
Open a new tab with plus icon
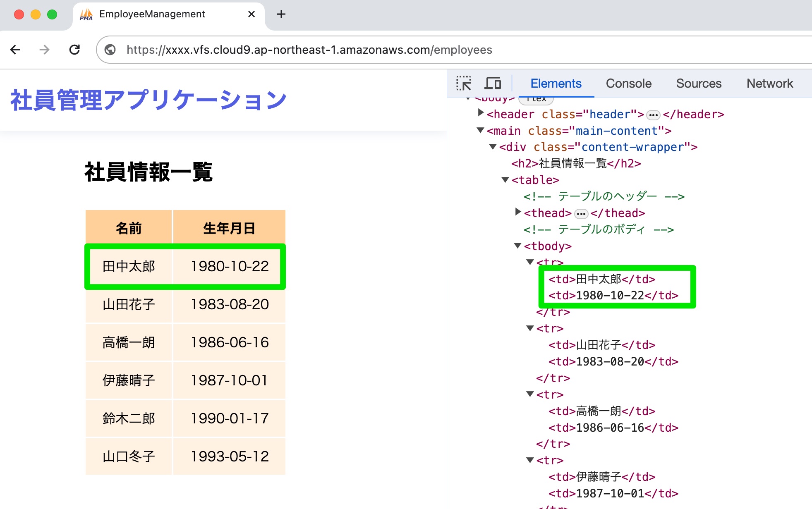point(281,14)
